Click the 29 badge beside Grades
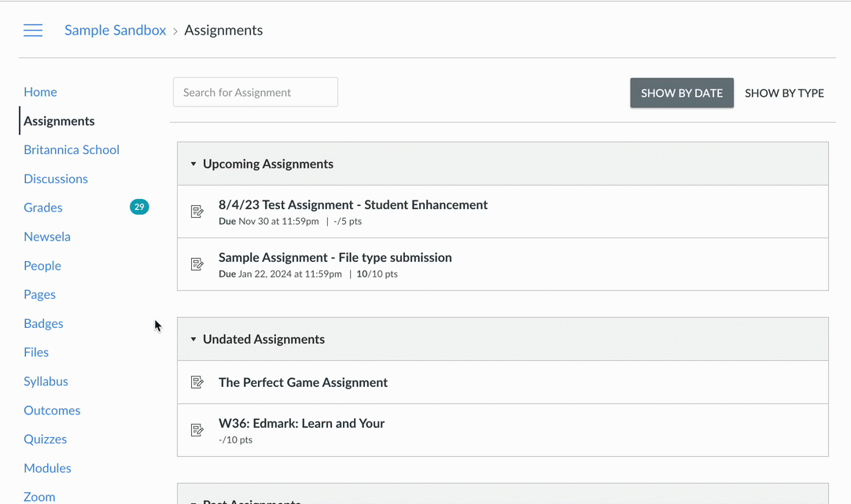The height and width of the screenshot is (504, 851). 139,207
